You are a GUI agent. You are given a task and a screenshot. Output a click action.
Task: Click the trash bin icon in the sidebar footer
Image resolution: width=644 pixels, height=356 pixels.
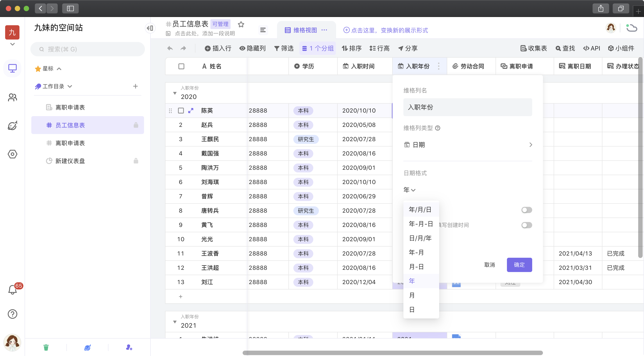46,347
